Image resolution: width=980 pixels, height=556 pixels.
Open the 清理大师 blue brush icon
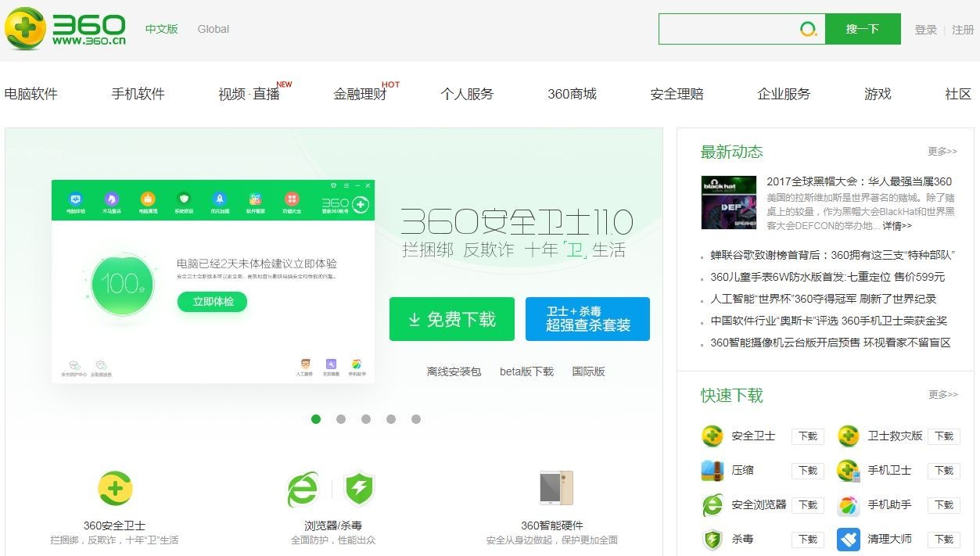pyautogui.click(x=849, y=540)
